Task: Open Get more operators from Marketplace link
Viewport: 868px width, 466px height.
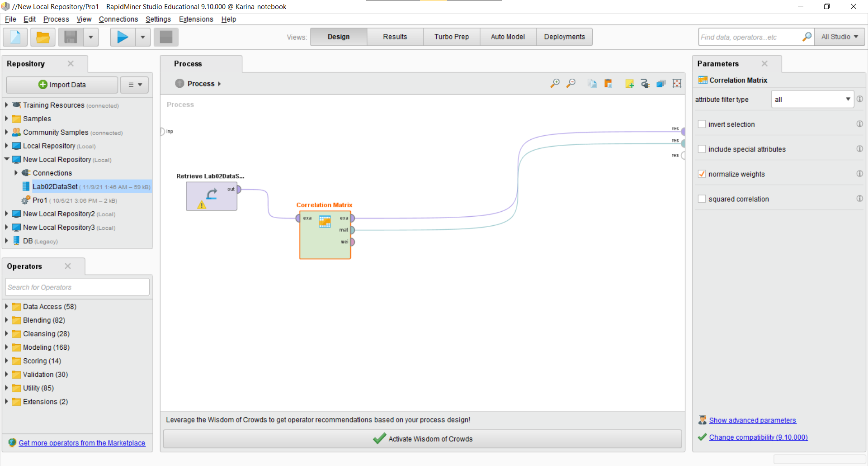Action: point(82,443)
